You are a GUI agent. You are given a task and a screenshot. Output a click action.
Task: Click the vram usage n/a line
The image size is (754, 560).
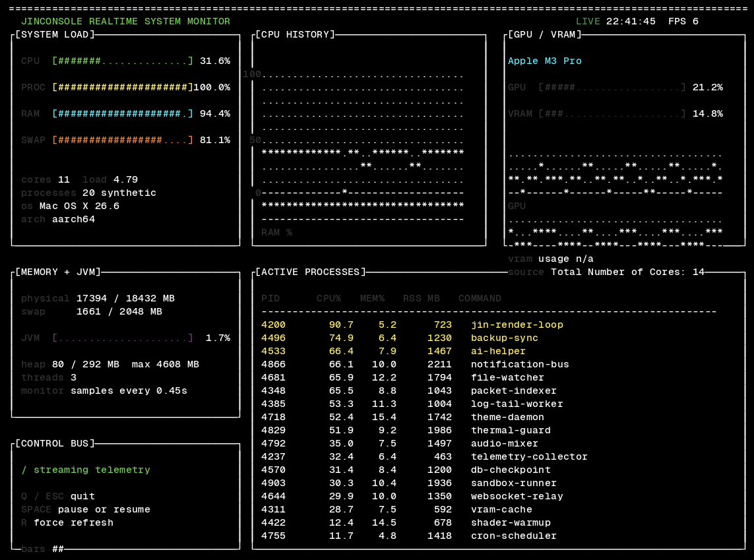[551, 259]
